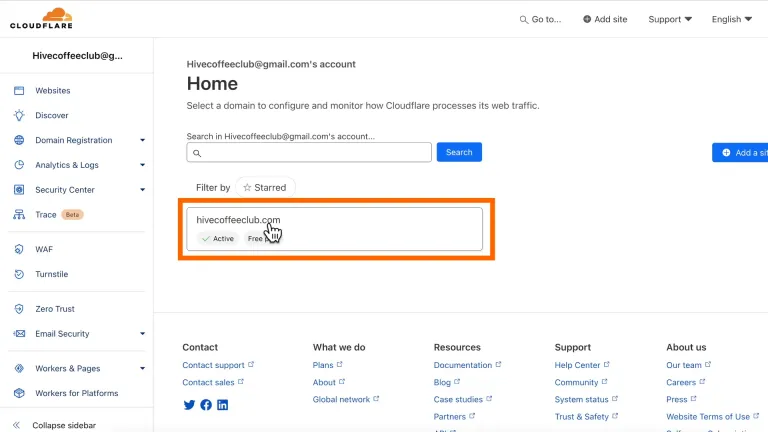
Task: Open Cloudflare's Twitter profile icon
Action: 189,405
